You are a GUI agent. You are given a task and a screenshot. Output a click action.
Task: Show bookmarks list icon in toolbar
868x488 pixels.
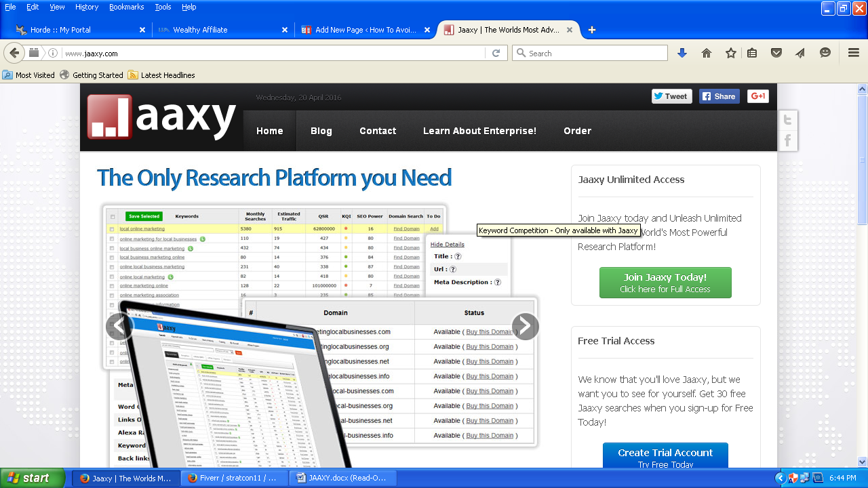tap(752, 53)
